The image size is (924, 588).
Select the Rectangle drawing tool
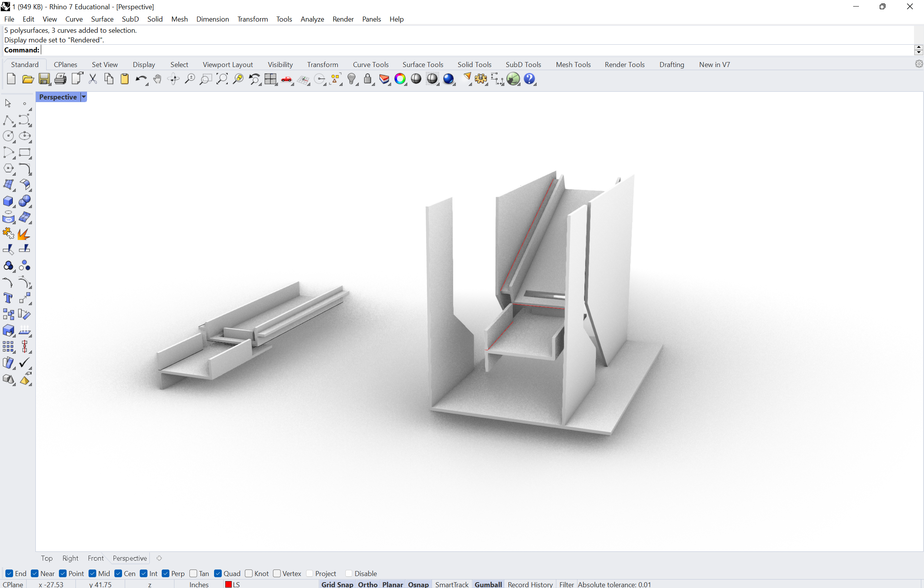tap(25, 153)
